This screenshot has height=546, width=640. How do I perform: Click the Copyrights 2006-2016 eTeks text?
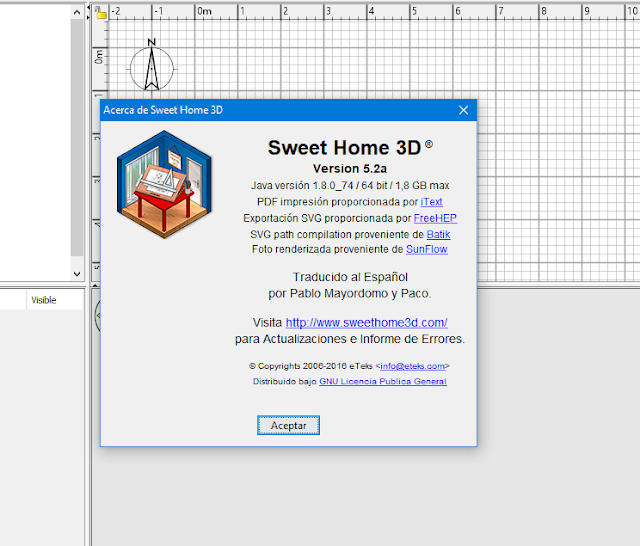point(311,366)
